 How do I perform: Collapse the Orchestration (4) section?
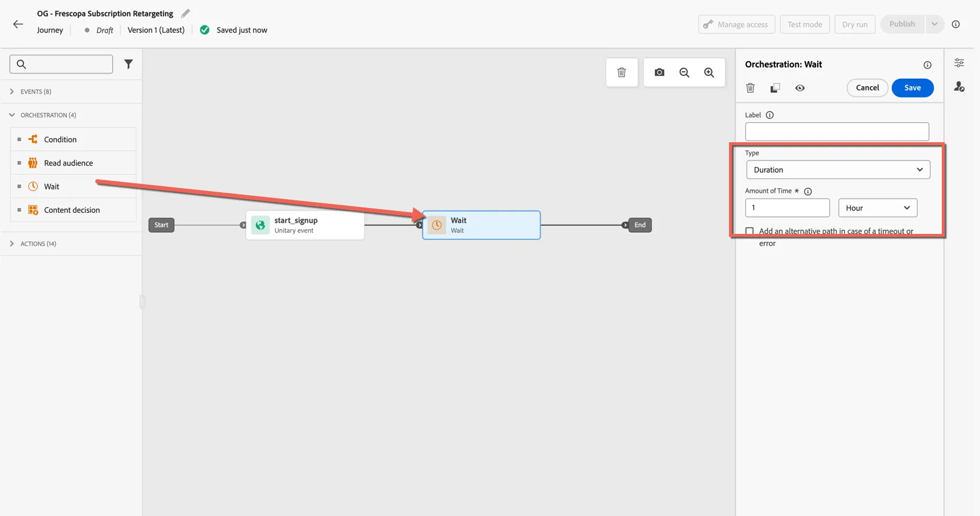[71, 115]
